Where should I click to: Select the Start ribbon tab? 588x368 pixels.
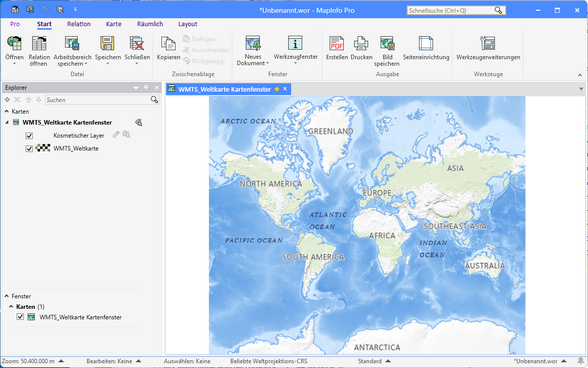(x=44, y=24)
